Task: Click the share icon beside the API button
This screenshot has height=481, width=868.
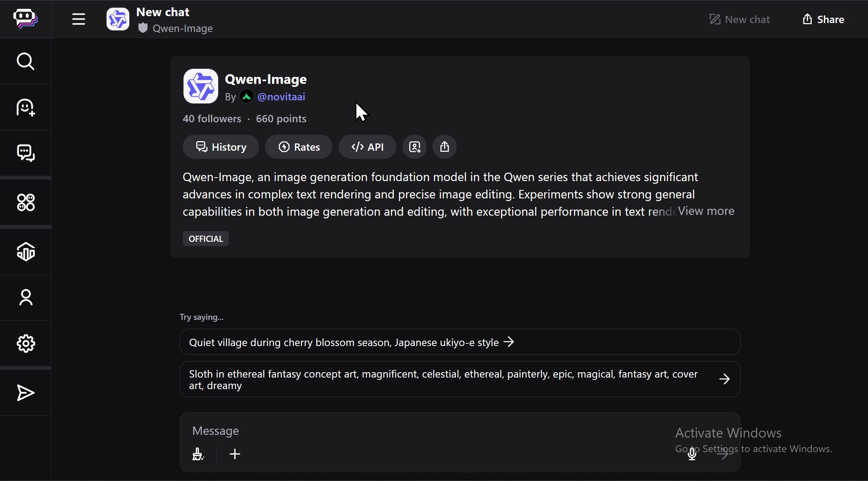Action: pos(444,147)
